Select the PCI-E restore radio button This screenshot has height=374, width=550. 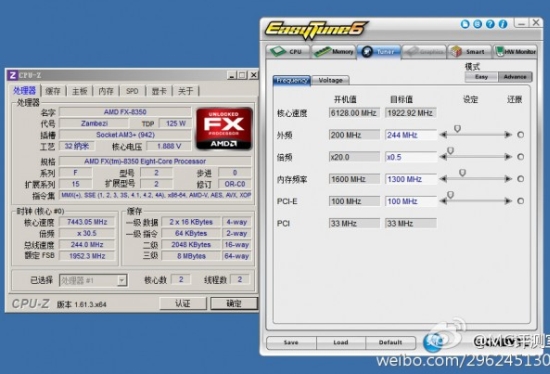pyautogui.click(x=521, y=201)
